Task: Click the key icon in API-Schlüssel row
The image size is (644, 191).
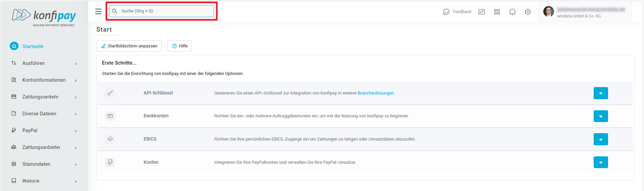Action: (x=110, y=93)
